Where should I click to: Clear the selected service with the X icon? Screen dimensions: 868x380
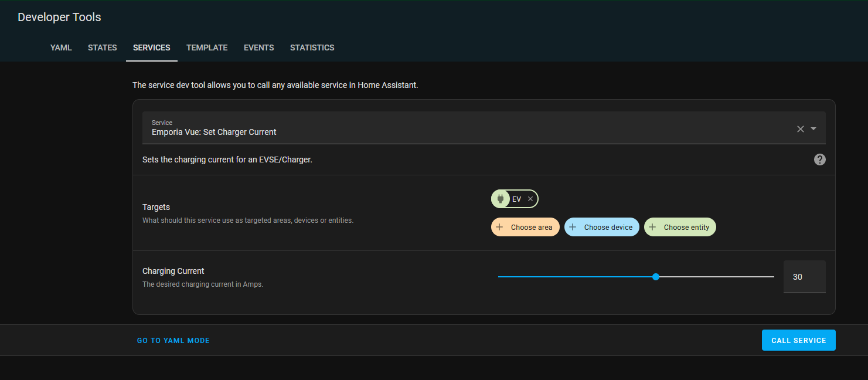pos(800,128)
